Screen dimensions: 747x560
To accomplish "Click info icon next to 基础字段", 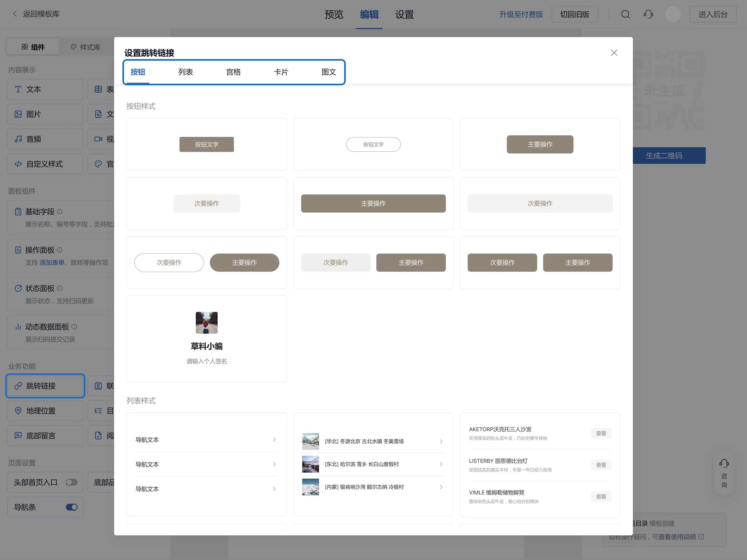I will click(x=60, y=212).
